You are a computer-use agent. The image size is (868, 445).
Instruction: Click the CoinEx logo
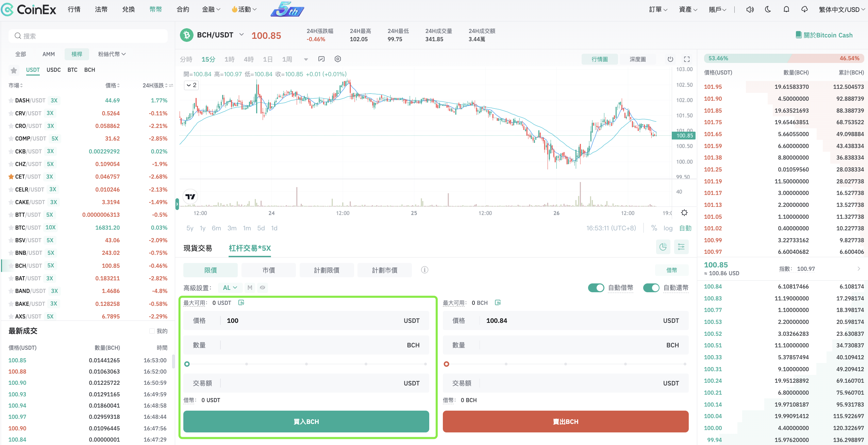pyautogui.click(x=29, y=10)
